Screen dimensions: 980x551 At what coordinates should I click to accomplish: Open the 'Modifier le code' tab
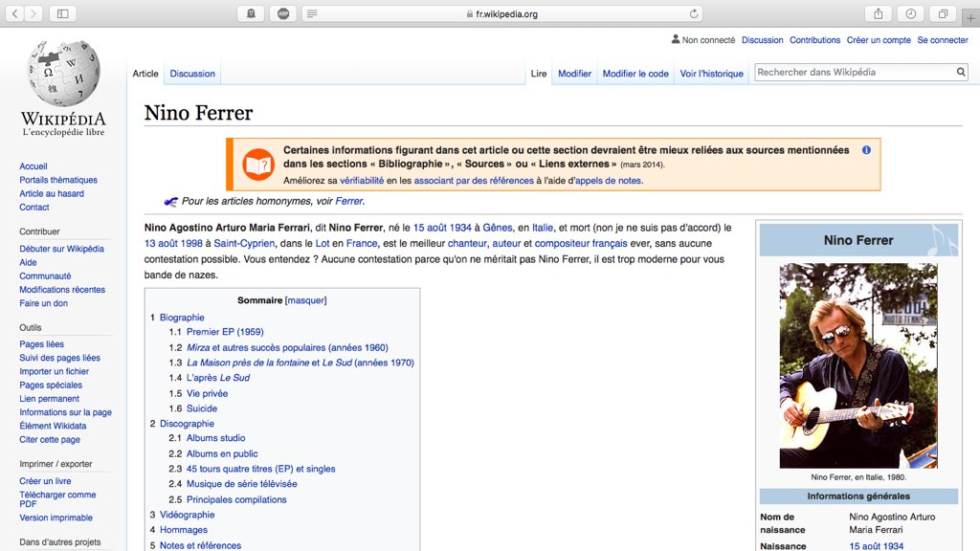[635, 74]
